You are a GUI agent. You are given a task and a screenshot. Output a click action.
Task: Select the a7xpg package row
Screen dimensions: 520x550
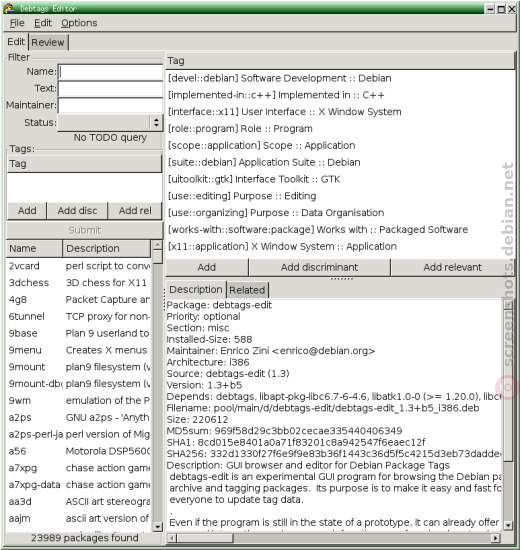point(79,468)
